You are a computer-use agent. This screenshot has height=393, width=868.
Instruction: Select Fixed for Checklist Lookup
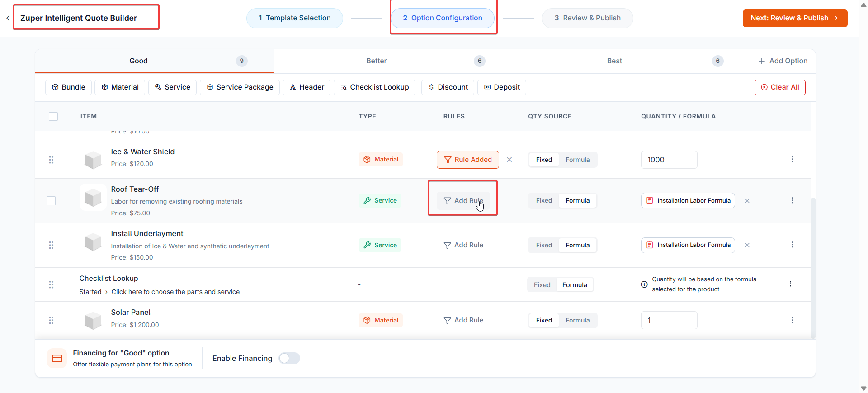coord(542,285)
